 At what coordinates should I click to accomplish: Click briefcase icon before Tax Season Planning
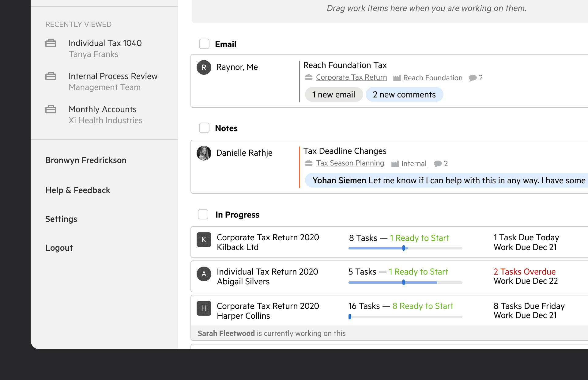coord(309,163)
